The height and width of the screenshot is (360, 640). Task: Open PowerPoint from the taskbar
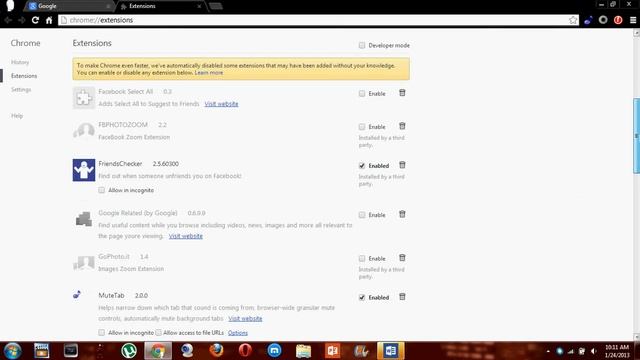(x=332, y=351)
